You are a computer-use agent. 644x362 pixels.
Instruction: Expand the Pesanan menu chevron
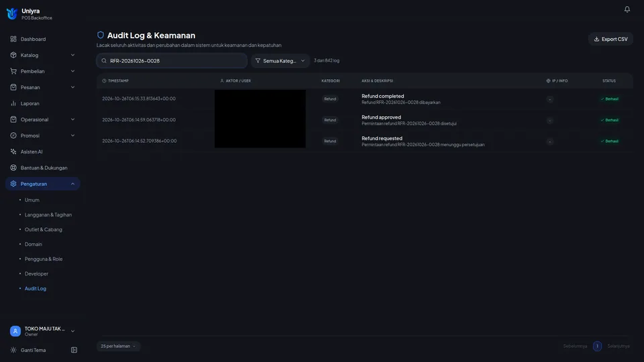(x=72, y=87)
